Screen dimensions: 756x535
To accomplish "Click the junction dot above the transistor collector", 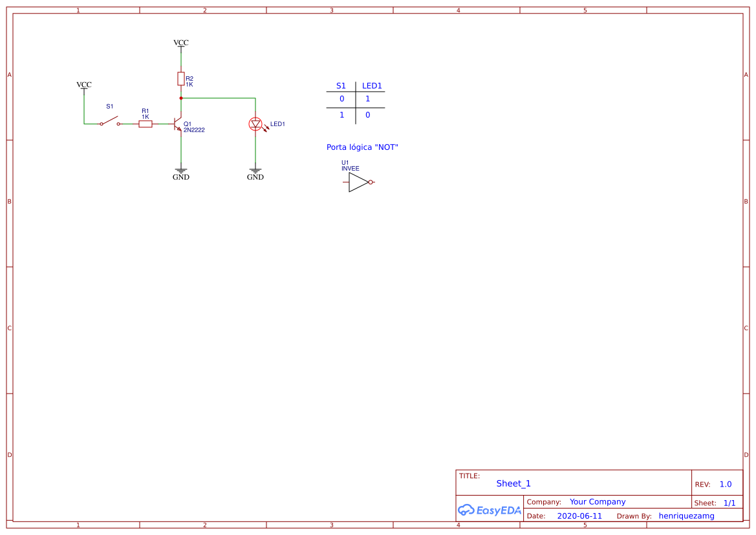I will (181, 98).
